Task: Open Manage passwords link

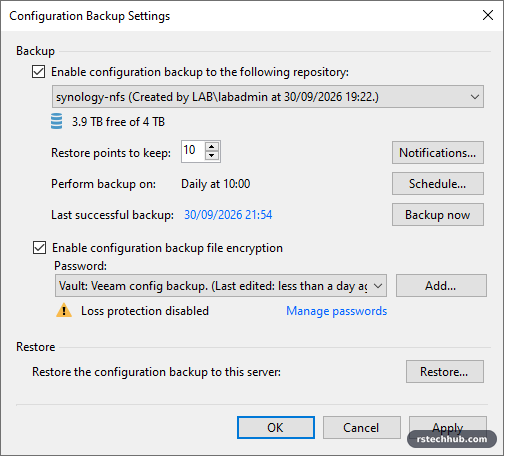Action: [x=337, y=311]
